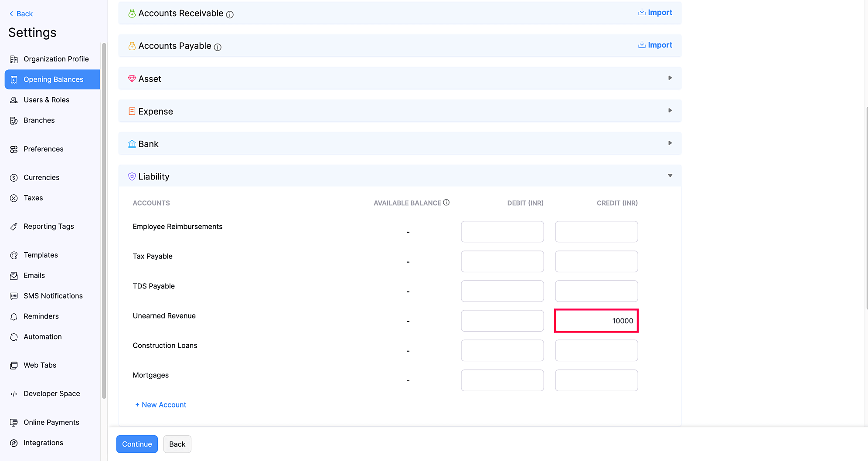Click the info icon beside Accounts Payable

[218, 47]
